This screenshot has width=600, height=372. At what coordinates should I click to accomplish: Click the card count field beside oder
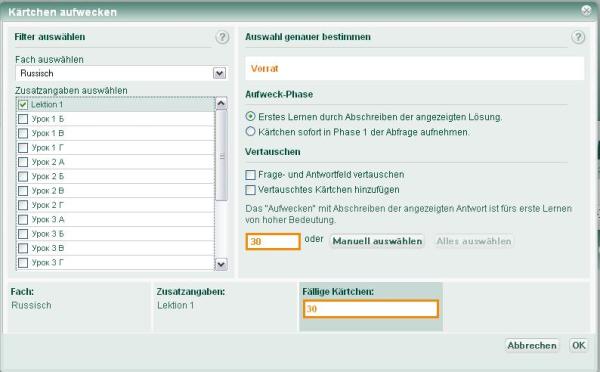tap(273, 241)
